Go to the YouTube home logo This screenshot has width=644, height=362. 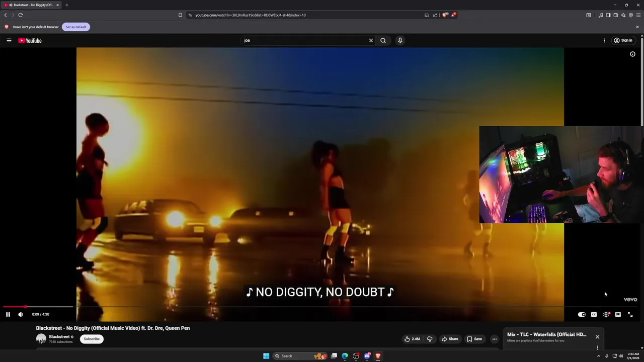pos(30,40)
